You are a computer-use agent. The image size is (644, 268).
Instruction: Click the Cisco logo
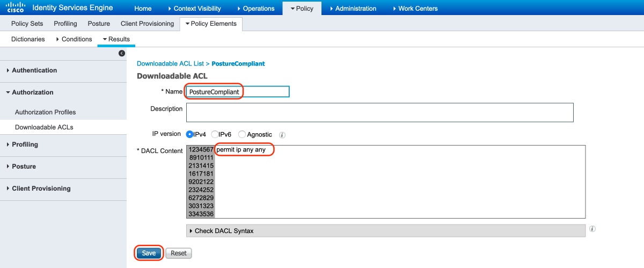15,8
